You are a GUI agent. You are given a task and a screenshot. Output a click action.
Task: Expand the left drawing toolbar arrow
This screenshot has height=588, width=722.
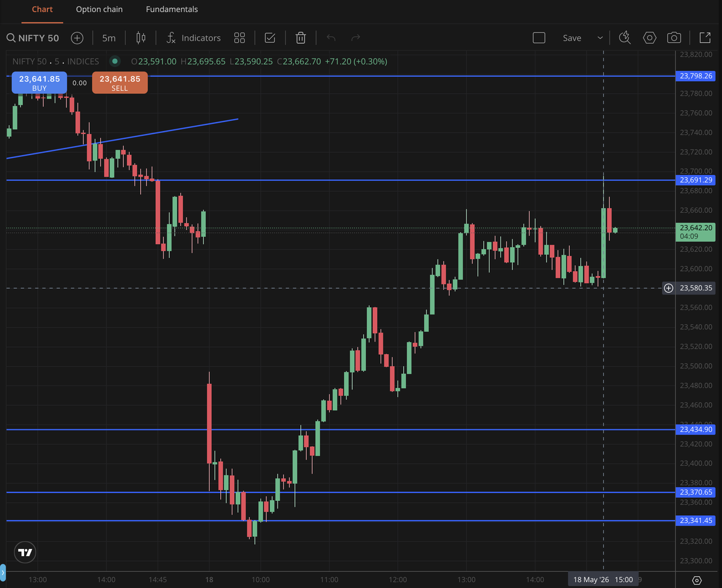[2, 573]
